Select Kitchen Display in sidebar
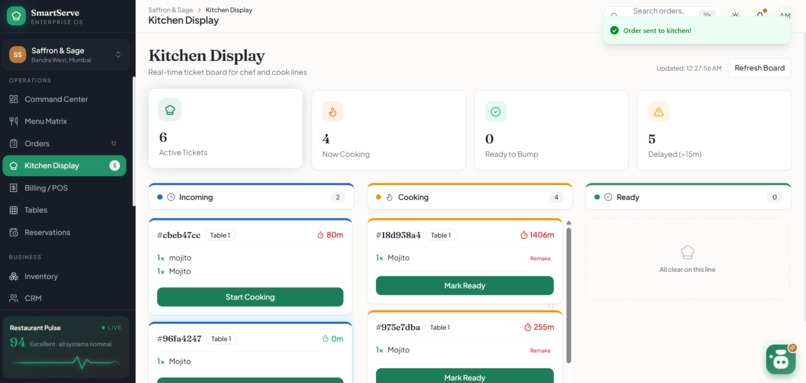The image size is (806, 383). click(64, 166)
